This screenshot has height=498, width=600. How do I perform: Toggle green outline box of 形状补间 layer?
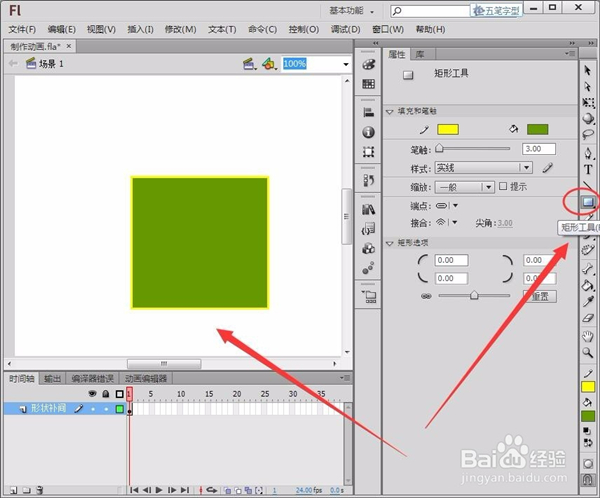click(x=120, y=409)
